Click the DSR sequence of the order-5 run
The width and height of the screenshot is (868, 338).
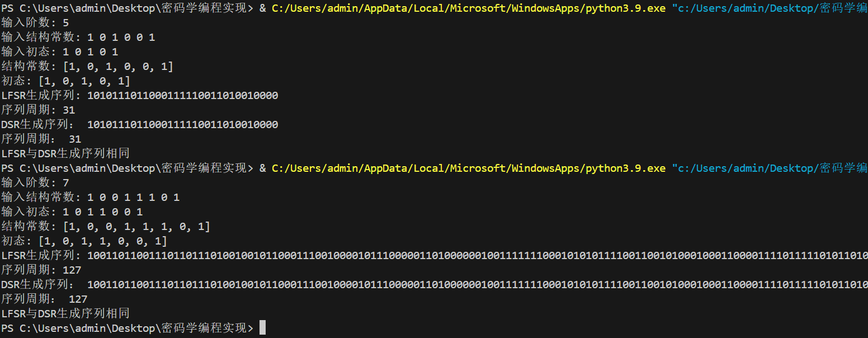[x=183, y=125]
